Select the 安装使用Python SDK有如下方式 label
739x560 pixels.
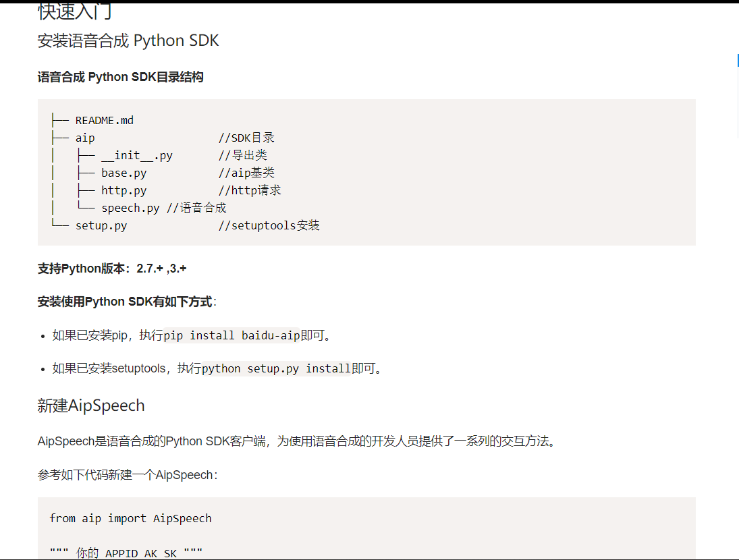(x=125, y=302)
